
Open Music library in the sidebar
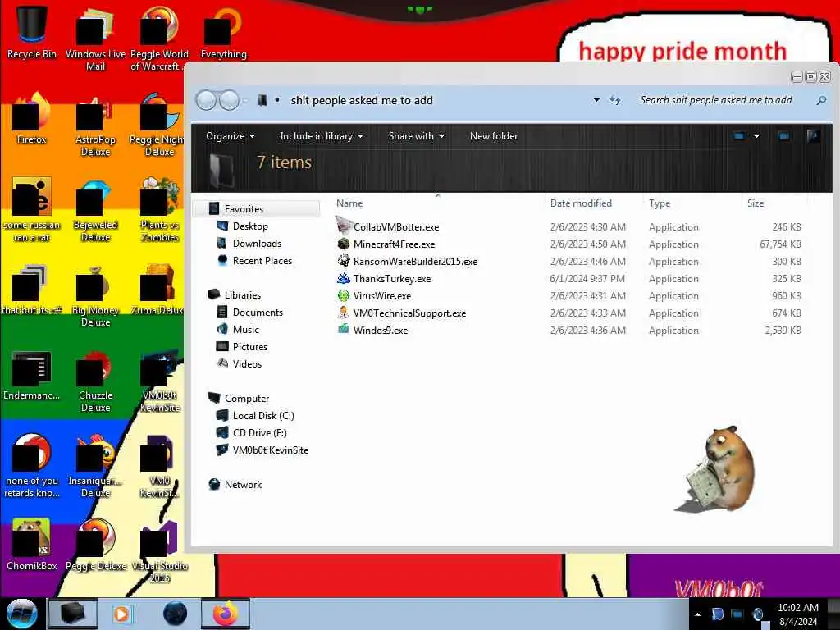pyautogui.click(x=245, y=330)
